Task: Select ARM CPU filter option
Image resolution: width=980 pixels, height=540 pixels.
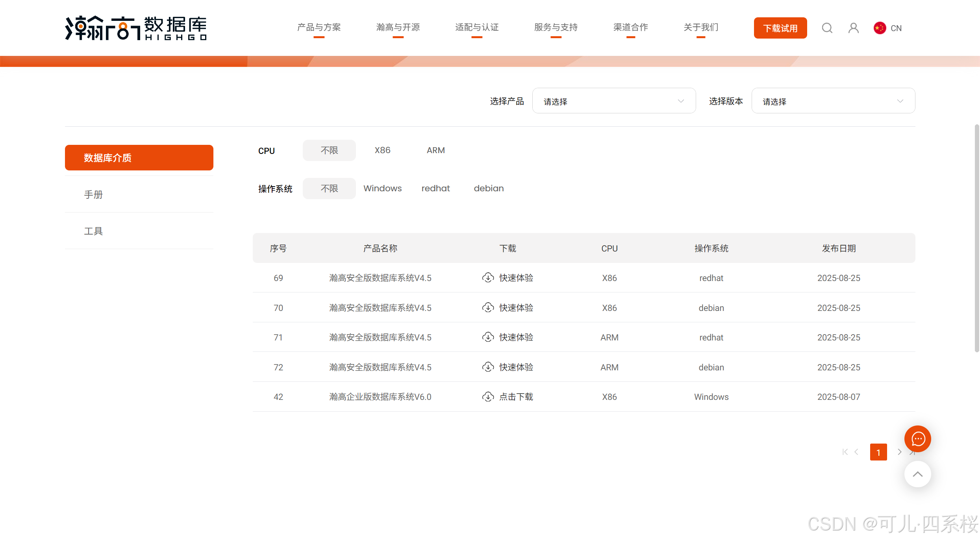Action: pyautogui.click(x=435, y=150)
